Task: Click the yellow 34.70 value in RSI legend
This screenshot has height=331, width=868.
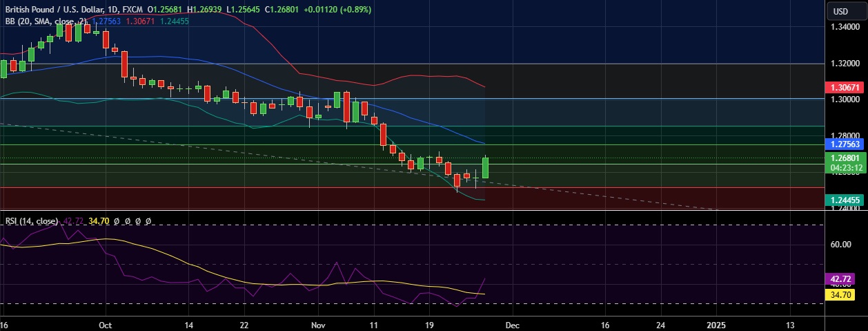Action: coord(100,221)
